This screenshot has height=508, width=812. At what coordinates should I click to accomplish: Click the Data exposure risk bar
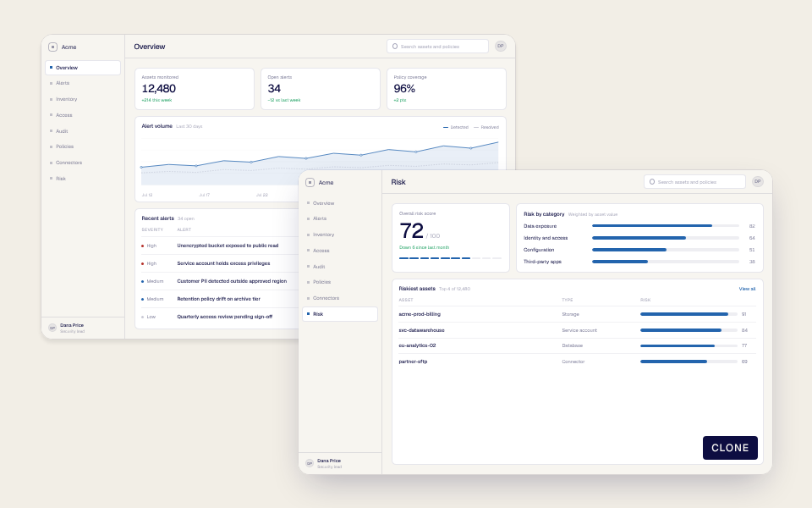(666, 226)
